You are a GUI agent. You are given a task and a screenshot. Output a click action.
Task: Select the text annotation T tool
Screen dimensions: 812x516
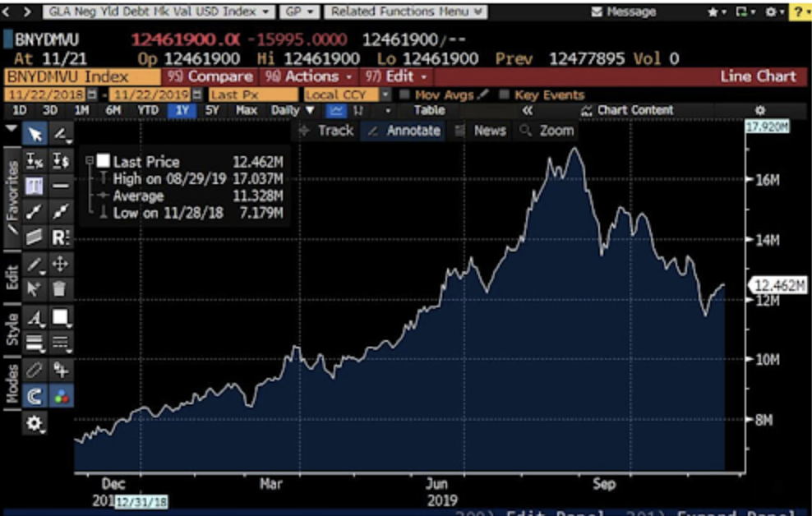(35, 186)
